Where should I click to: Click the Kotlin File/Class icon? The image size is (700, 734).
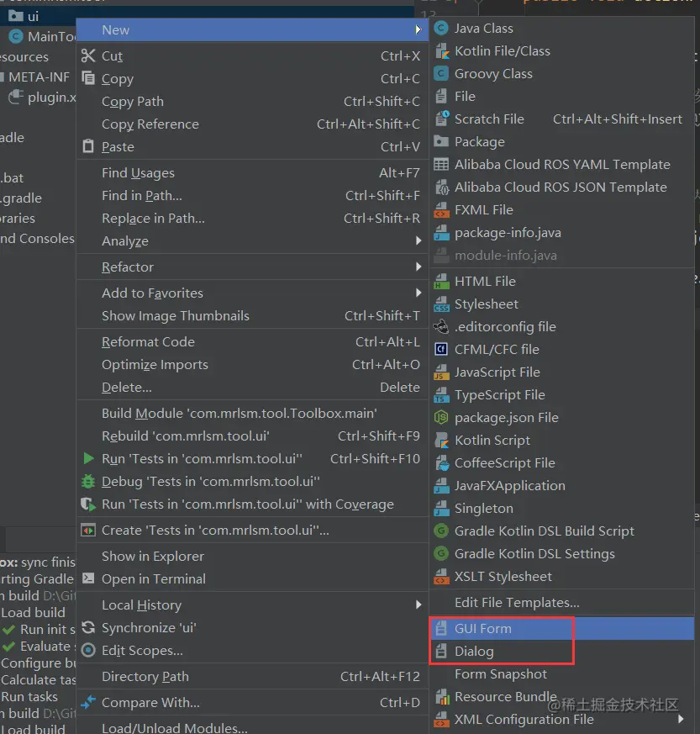(x=441, y=51)
